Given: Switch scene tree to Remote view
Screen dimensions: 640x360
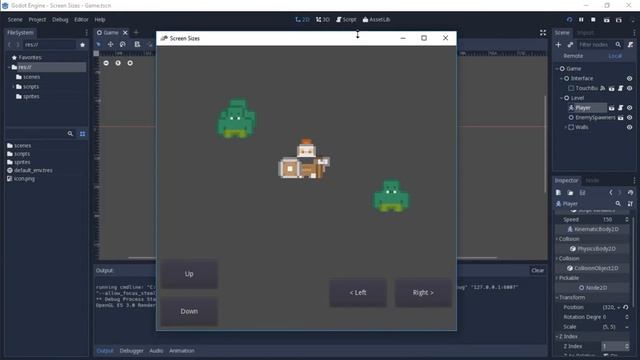Looking at the screenshot, I should pos(573,56).
